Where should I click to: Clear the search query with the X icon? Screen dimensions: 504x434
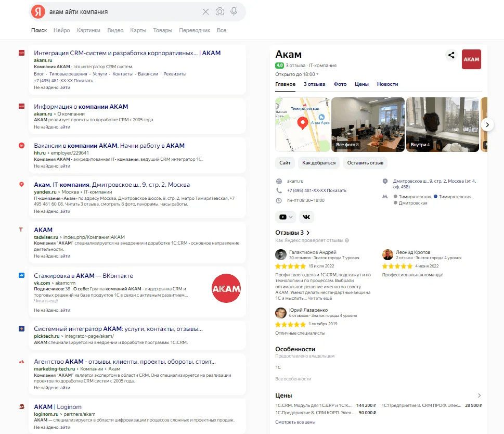[206, 12]
